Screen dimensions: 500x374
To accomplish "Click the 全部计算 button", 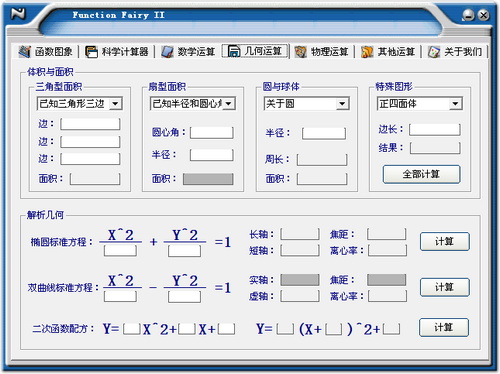I will [422, 174].
